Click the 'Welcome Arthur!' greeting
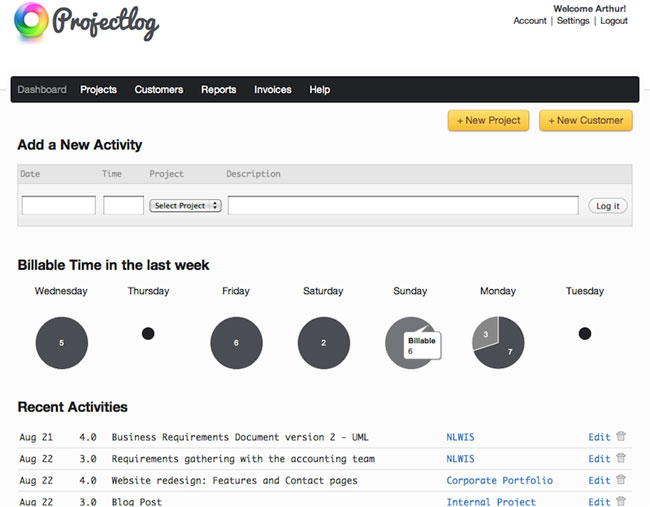Screen dimensions: 650x507 pyautogui.click(x=589, y=9)
